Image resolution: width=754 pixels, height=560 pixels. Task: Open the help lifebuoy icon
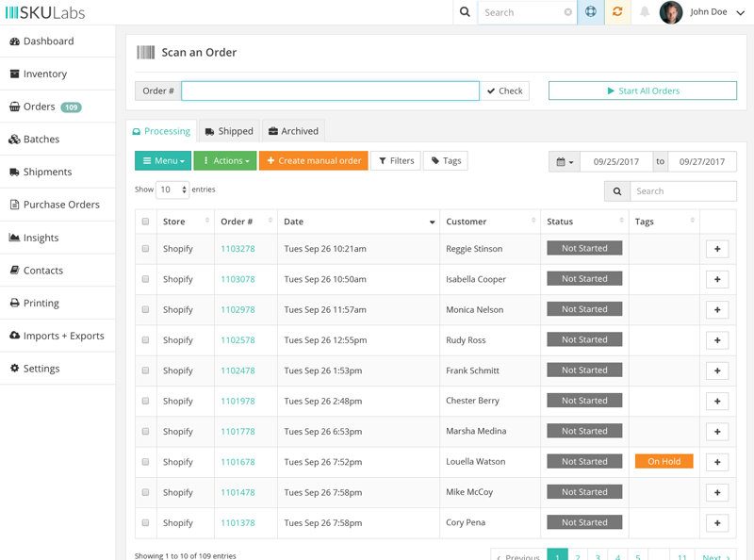[591, 12]
